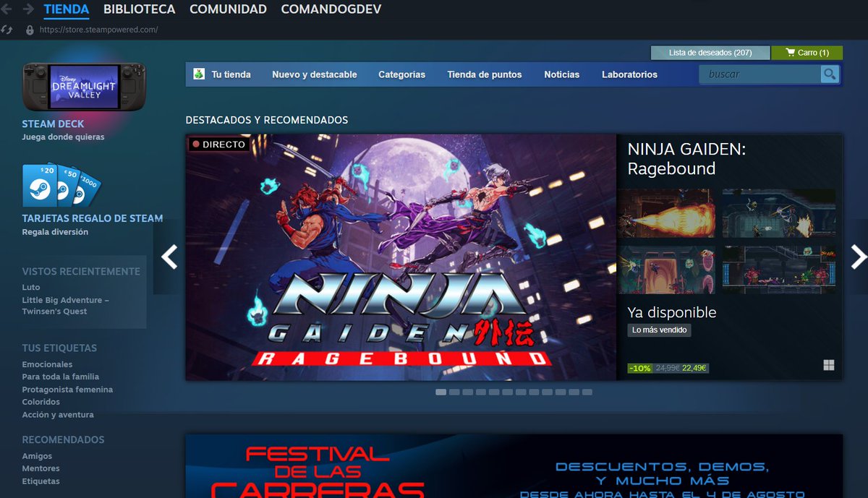Click the Steam gift cards image
Viewport: 868px width, 498px height.
[x=61, y=186]
